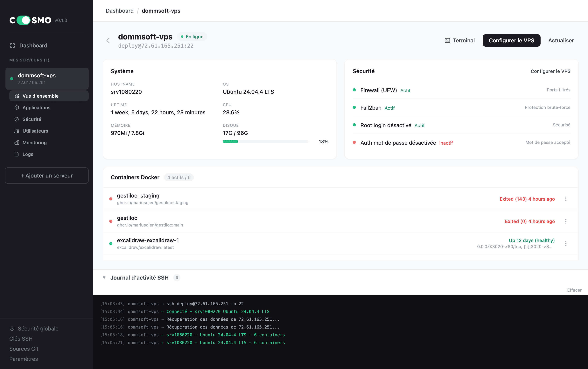Click Exited (0) 4 hours ago status
This screenshot has height=369, width=588.
point(530,221)
